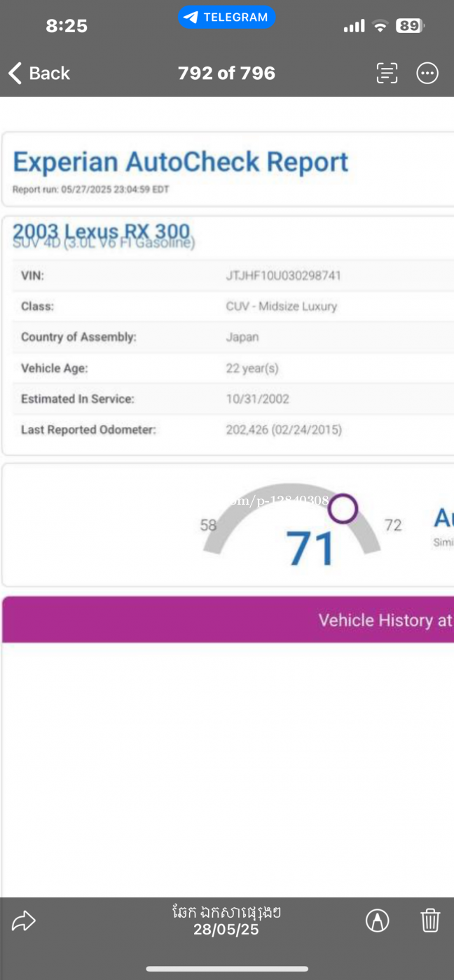This screenshot has width=454, height=980.
Task: Tap the high range value 72
Action: [393, 524]
